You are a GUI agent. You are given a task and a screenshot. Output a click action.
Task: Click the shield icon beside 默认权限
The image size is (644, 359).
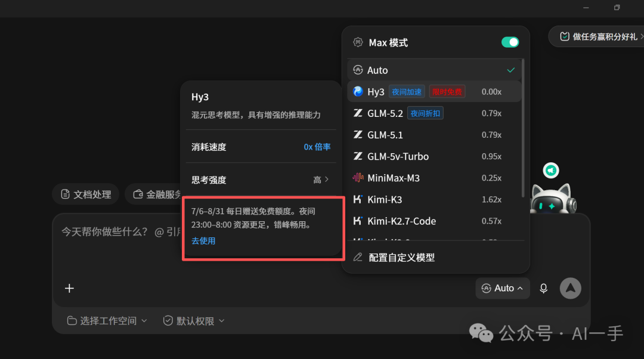[168, 321]
